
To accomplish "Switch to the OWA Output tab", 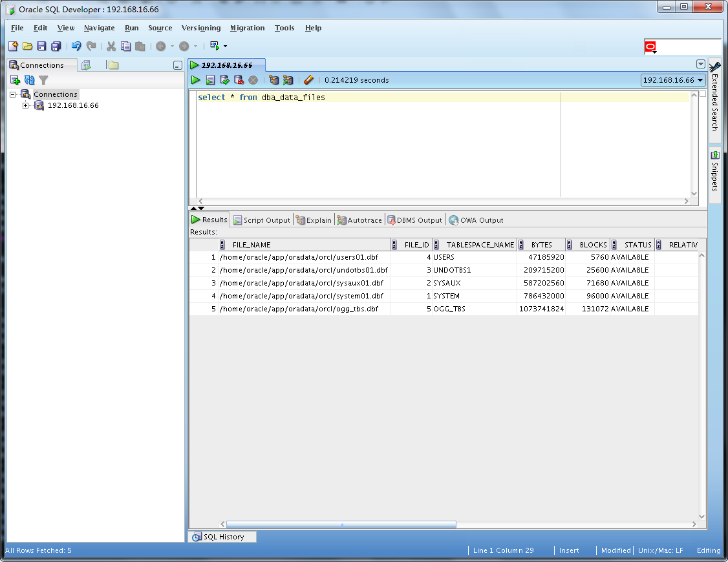I will pyautogui.click(x=476, y=220).
